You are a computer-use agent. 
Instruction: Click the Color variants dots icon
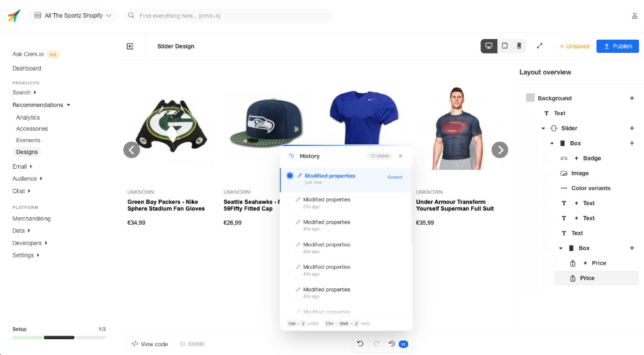click(x=564, y=188)
